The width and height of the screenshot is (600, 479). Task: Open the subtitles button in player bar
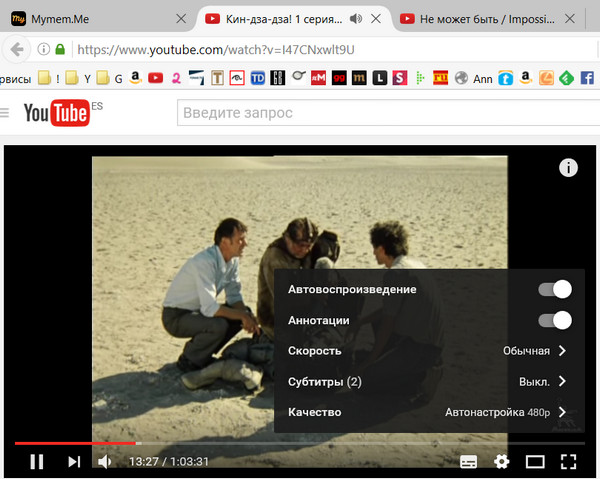point(469,461)
